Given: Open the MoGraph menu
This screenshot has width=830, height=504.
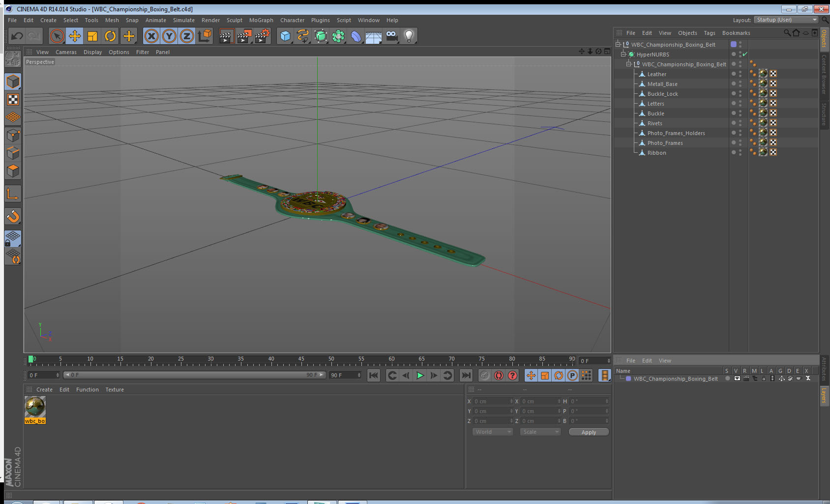Looking at the screenshot, I should [261, 20].
